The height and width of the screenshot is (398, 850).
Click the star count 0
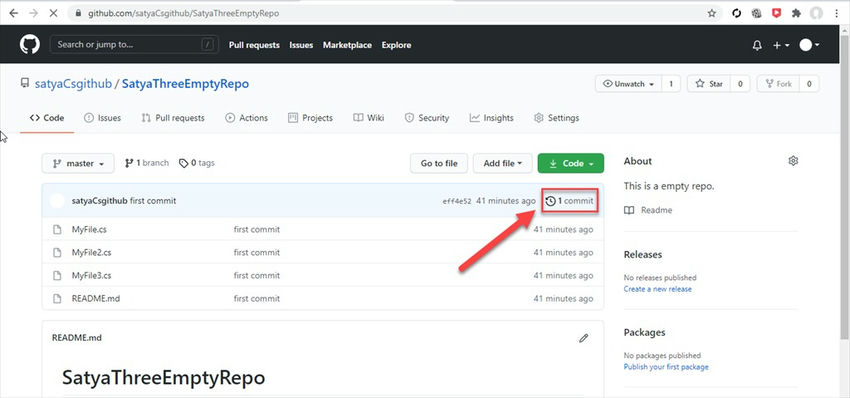(740, 84)
